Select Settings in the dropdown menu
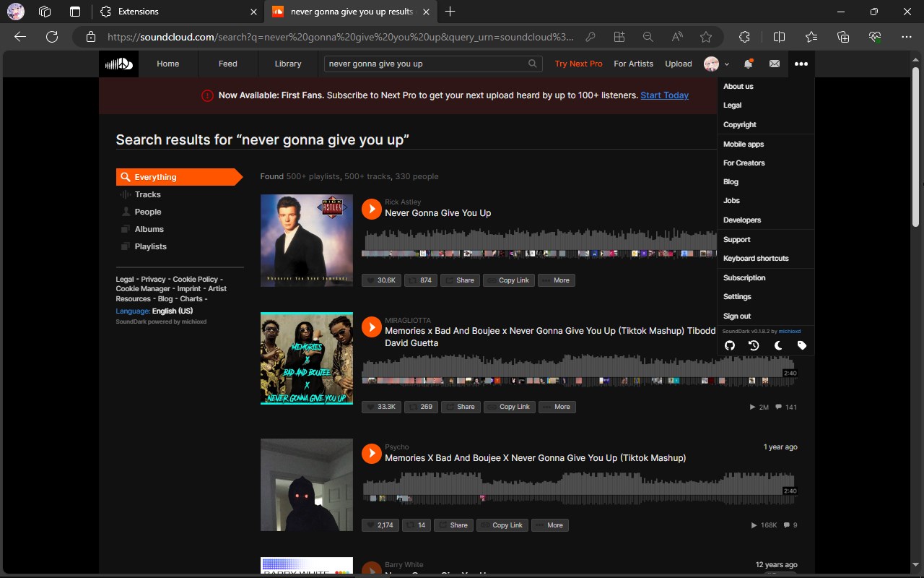This screenshot has height=578, width=924. coord(766,297)
